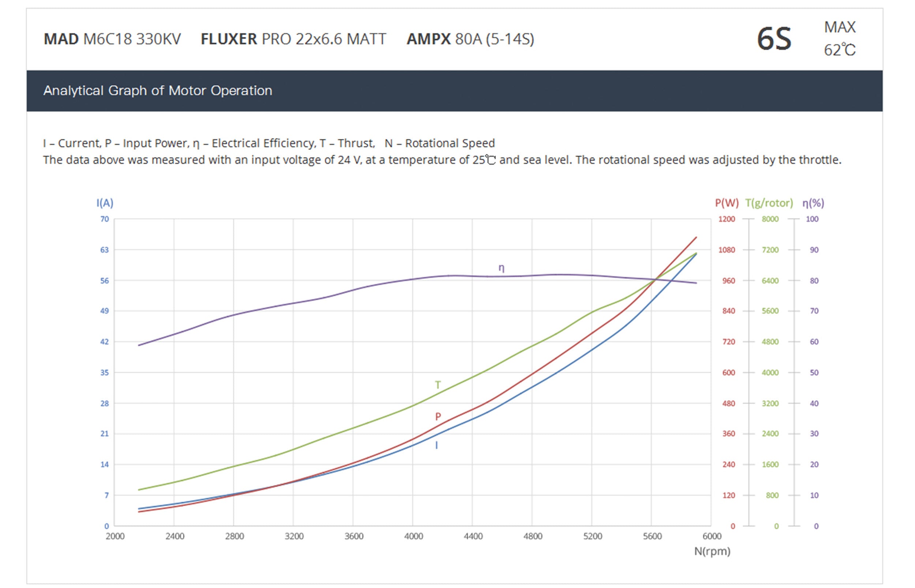Click the T(g/rotor) thrust axis title
The height and width of the screenshot is (588, 915).
point(769,203)
